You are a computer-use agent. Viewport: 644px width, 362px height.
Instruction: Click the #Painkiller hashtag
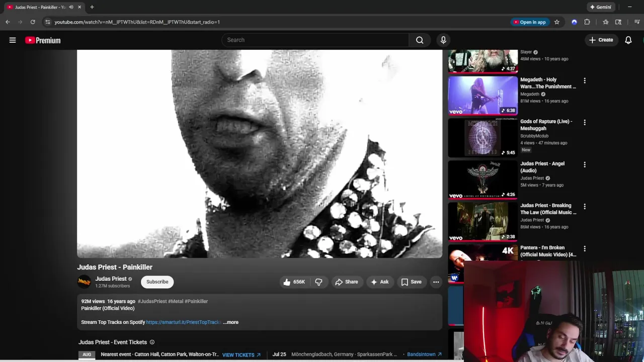click(x=196, y=301)
